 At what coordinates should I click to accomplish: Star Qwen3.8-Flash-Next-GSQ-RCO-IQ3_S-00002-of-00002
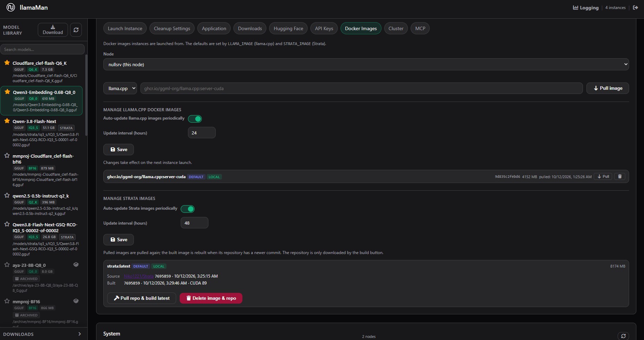click(7, 224)
